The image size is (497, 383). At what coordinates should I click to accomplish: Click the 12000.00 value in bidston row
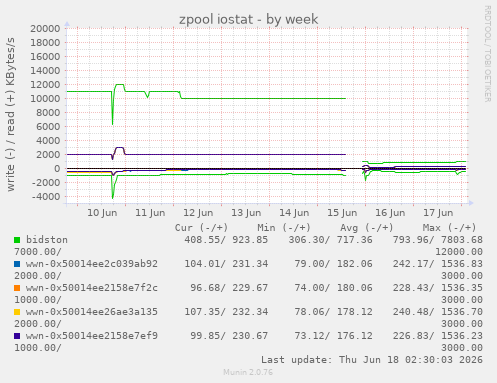(459, 252)
